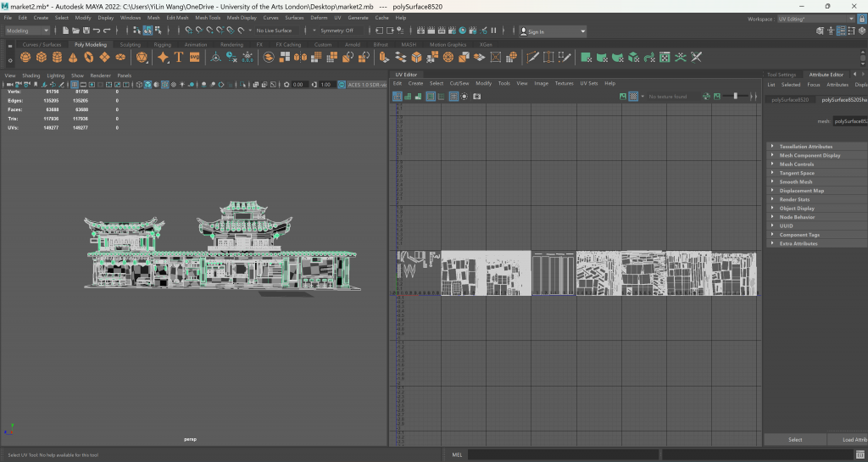Click the undo arrow icon
868x462 pixels.
click(97, 31)
